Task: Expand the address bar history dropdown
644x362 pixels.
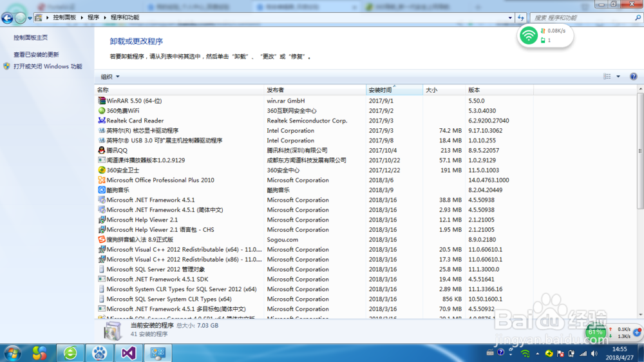Action: click(510, 17)
